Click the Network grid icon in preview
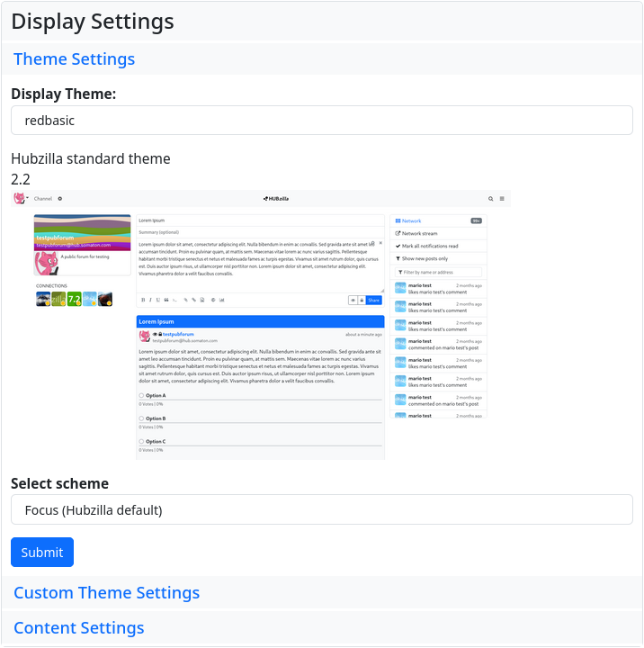 pos(398,220)
